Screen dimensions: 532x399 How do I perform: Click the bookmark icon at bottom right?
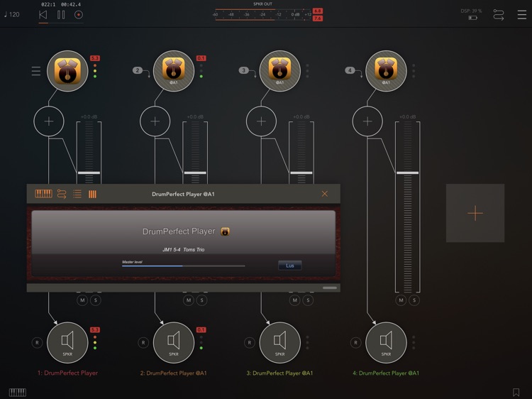click(516, 392)
